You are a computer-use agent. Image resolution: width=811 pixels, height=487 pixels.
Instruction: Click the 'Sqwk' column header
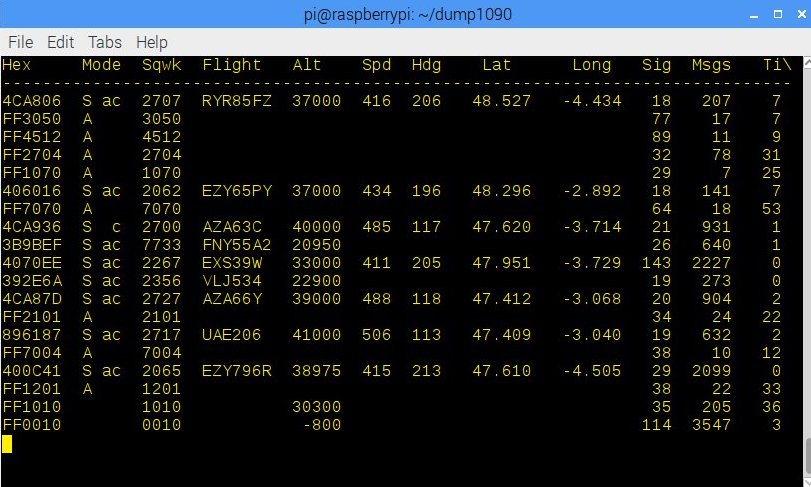[162, 65]
